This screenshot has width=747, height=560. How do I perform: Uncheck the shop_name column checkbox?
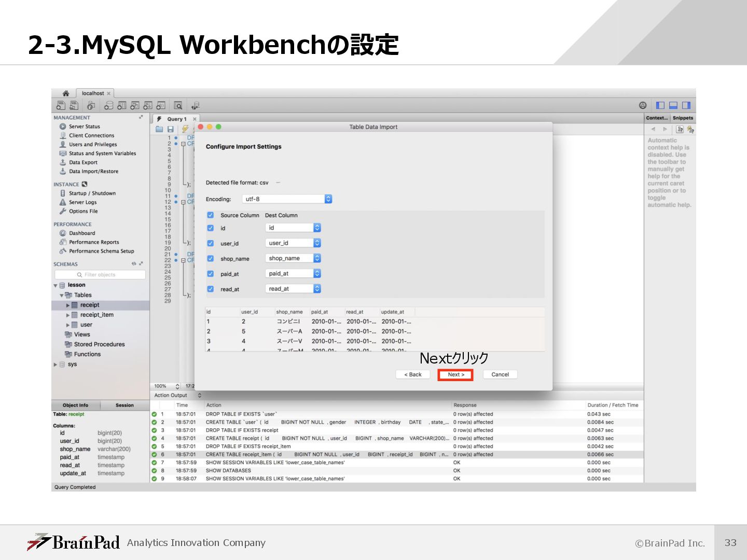point(211,259)
